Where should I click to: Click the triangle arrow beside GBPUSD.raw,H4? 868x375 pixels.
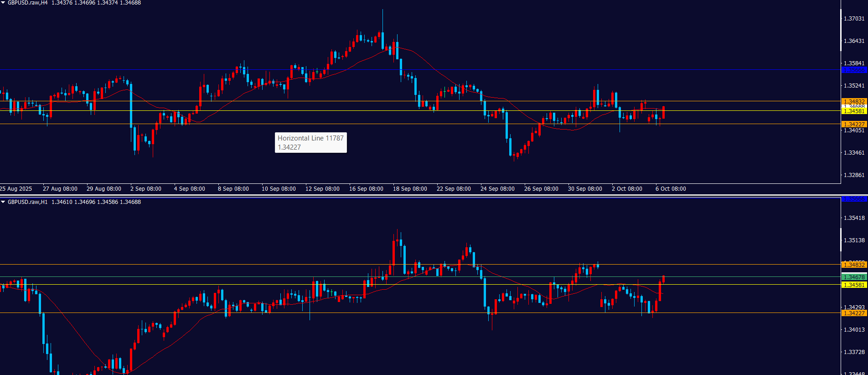pyautogui.click(x=3, y=3)
